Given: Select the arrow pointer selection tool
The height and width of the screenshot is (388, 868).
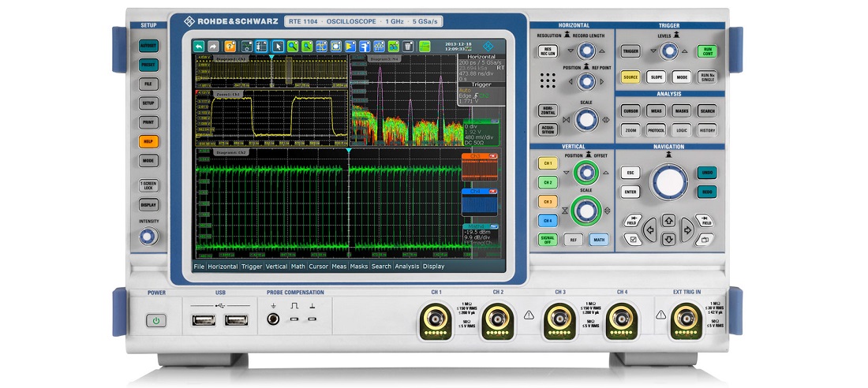Looking at the screenshot, I should click(x=279, y=47).
